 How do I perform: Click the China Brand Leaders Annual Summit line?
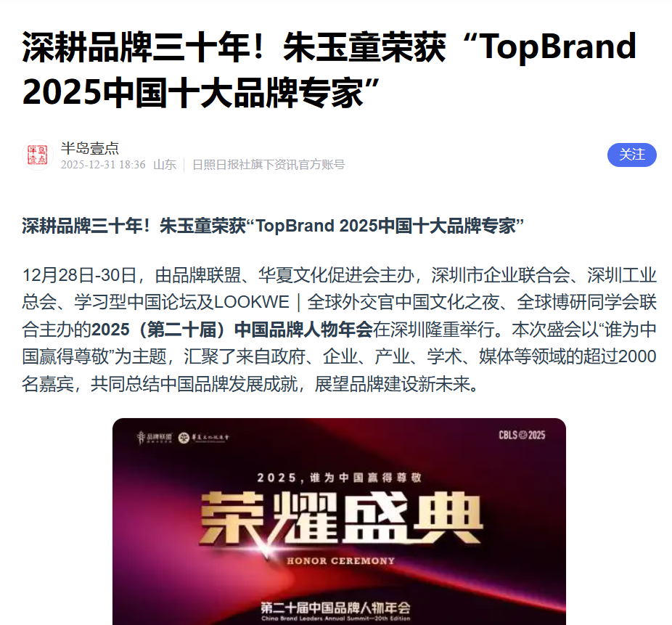pos(335,618)
